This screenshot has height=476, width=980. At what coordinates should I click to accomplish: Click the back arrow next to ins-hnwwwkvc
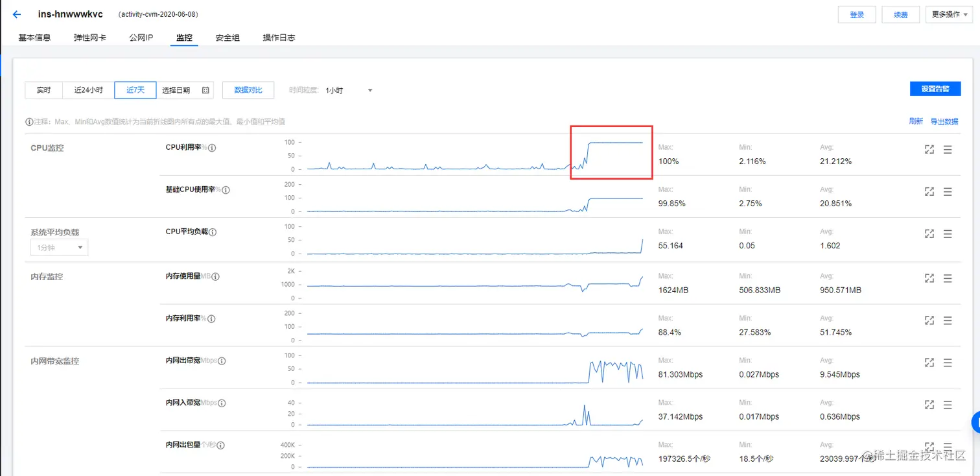[16, 14]
